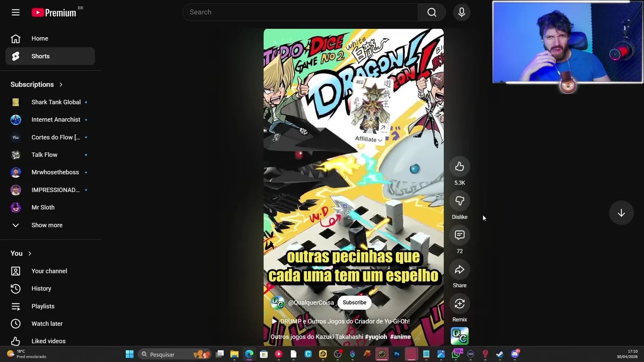644x362 pixels.
Task: Open linked video DRUMP e Outros Jogos
Action: click(341, 321)
